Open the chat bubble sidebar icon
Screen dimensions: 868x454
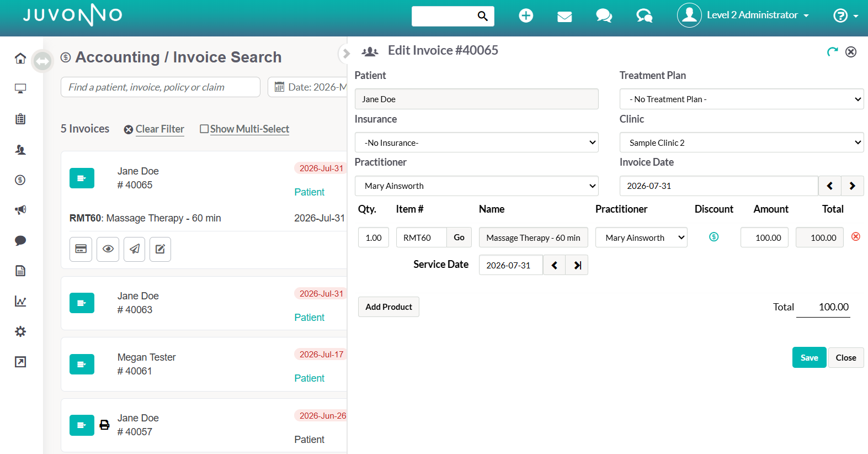[20, 240]
